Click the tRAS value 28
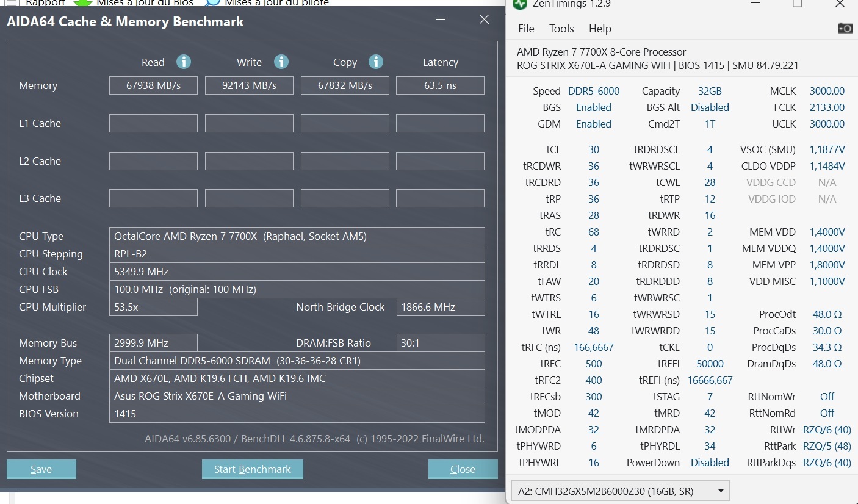858x504 pixels. pyautogui.click(x=594, y=215)
